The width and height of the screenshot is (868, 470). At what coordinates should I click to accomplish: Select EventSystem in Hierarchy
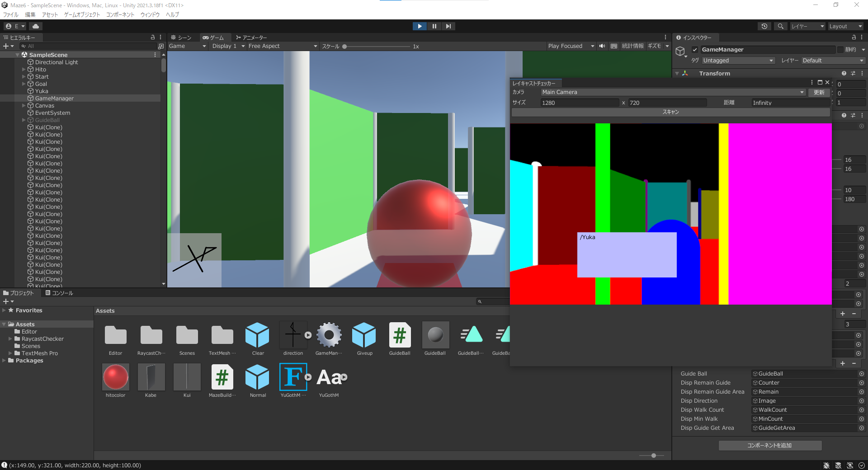(x=52, y=113)
